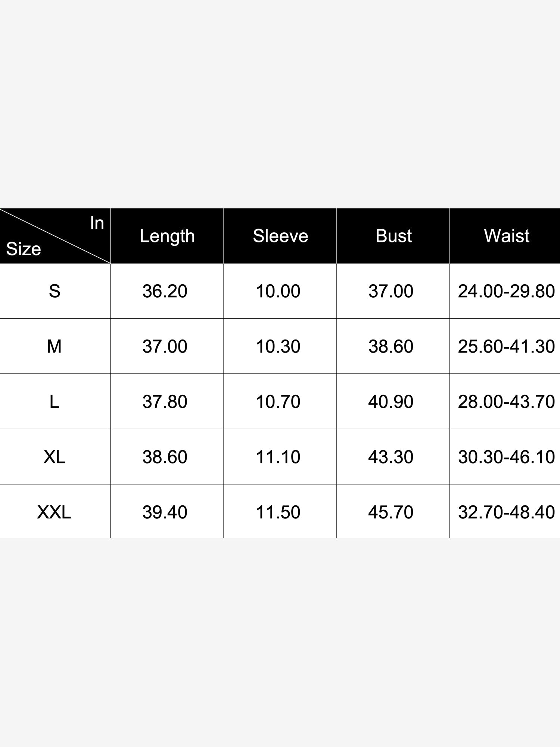Viewport: 560px width, 747px height.
Task: Click the Sleeve column header
Action: [280, 236]
